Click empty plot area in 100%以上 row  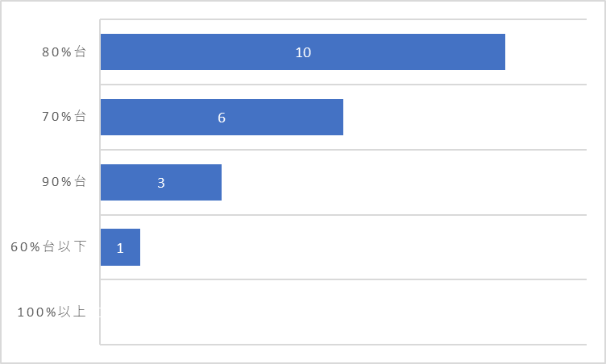pos(343,312)
